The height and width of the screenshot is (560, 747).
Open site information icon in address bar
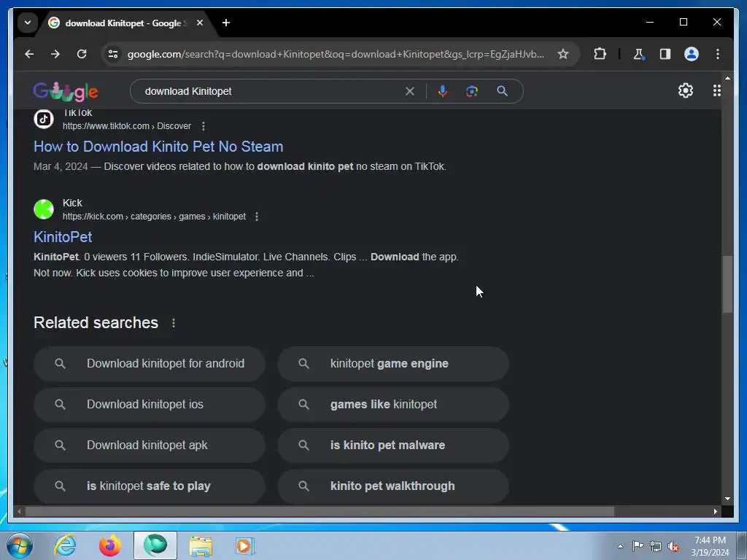pos(113,54)
